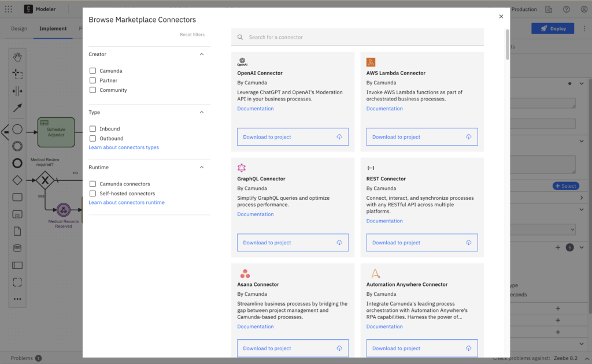Open Learn about connectors types link
Screen dimensions: 592x364
(124, 147)
